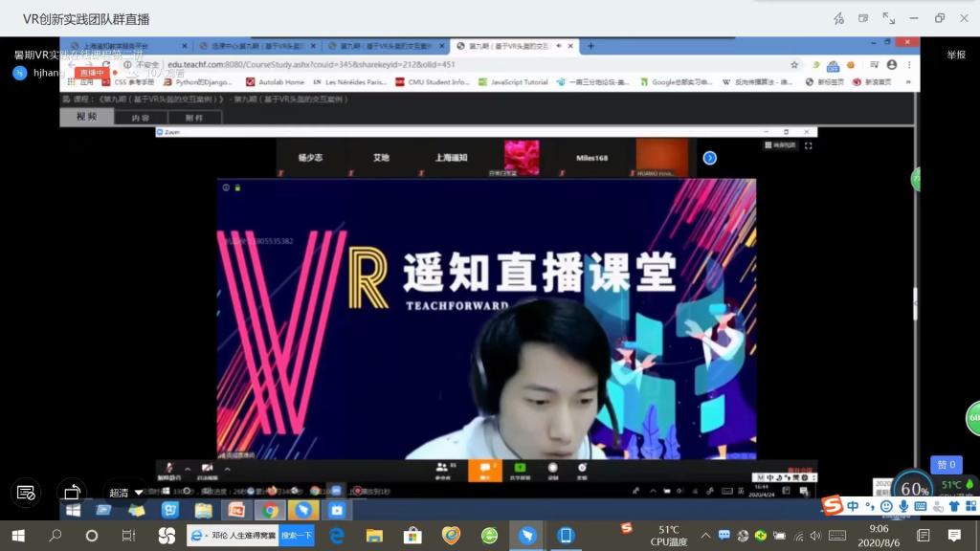Toggle Sogou Chinese/English input mode
Screen dimensions: 980x551
853,506
